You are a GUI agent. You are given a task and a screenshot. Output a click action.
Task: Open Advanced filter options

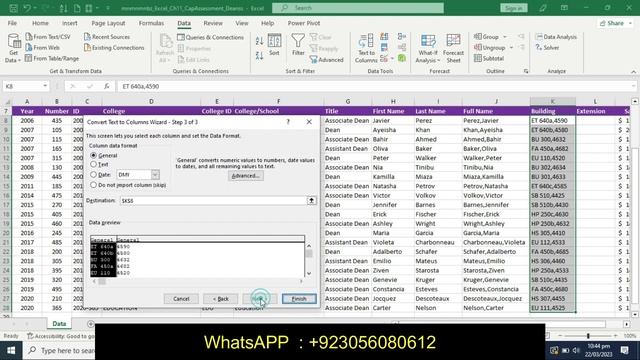[327, 60]
